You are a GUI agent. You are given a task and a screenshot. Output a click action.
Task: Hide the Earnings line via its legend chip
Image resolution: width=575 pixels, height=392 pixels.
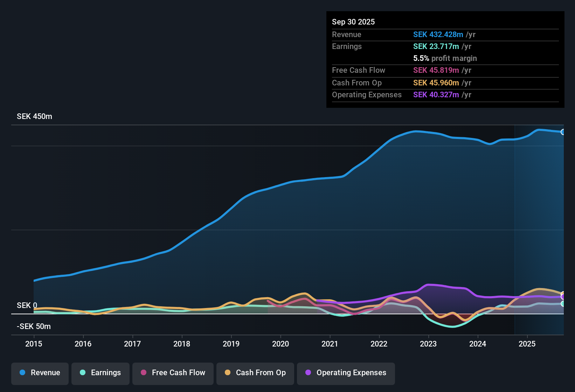click(x=101, y=373)
